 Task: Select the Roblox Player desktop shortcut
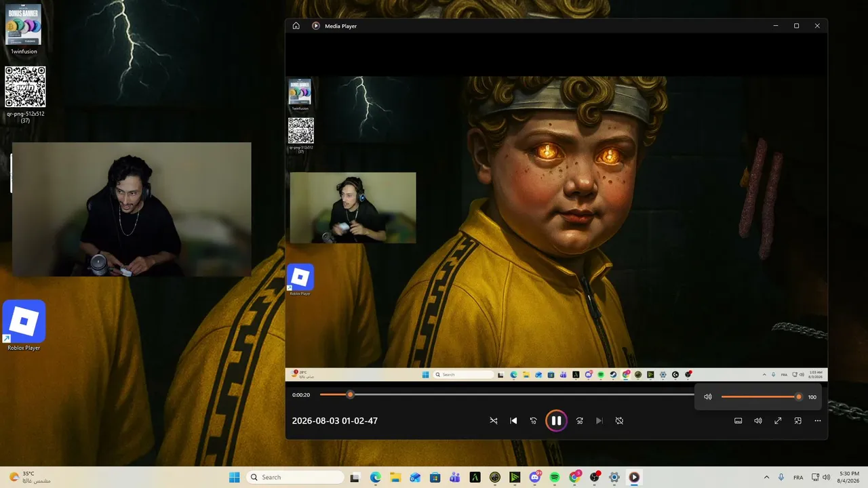24,325
